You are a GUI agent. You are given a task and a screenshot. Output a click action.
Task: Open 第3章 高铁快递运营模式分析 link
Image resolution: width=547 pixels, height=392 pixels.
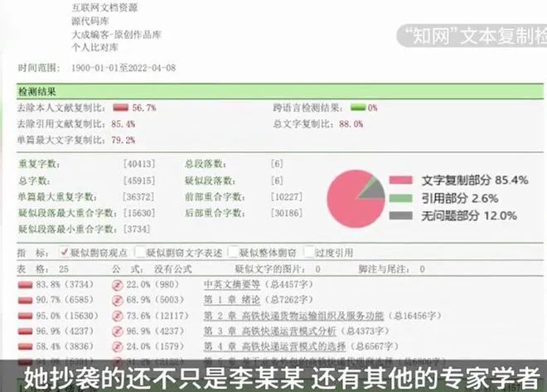[270, 331]
